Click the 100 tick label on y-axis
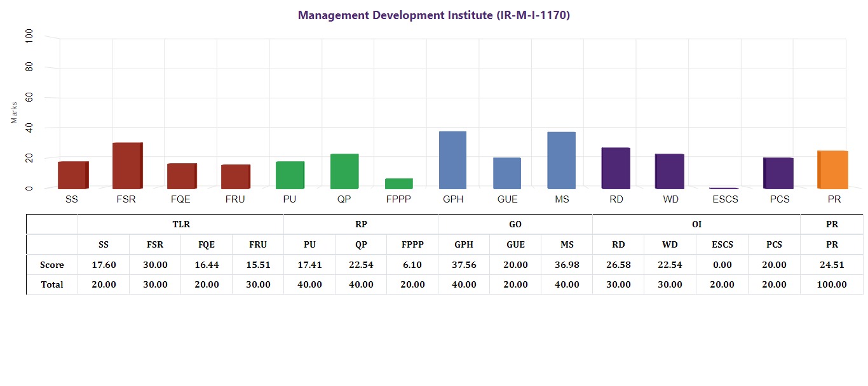The height and width of the screenshot is (386, 868). click(x=29, y=37)
